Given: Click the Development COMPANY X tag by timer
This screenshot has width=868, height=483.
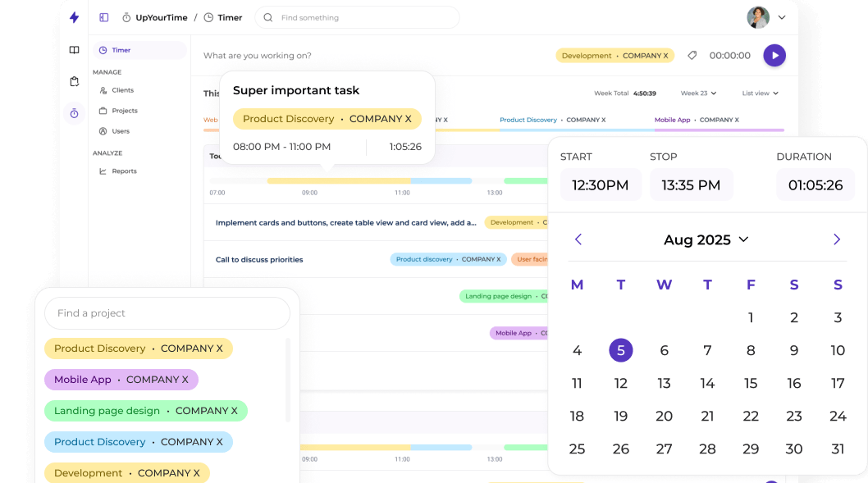Looking at the screenshot, I should coord(615,55).
